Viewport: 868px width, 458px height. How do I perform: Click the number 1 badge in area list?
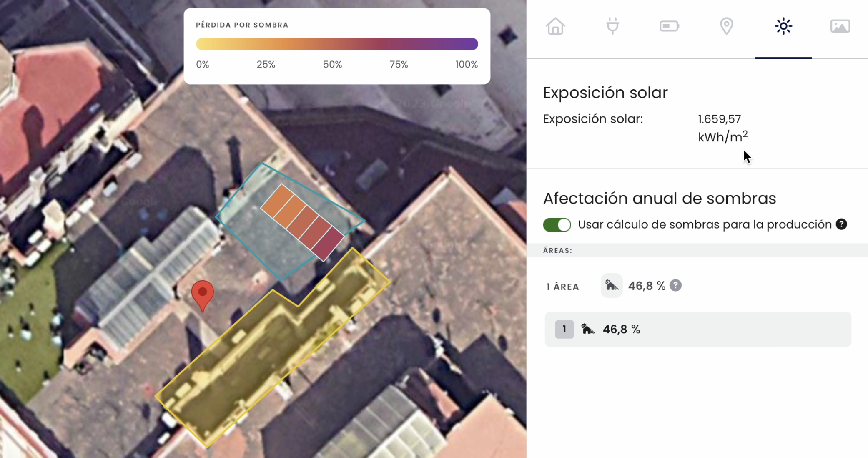(x=564, y=329)
